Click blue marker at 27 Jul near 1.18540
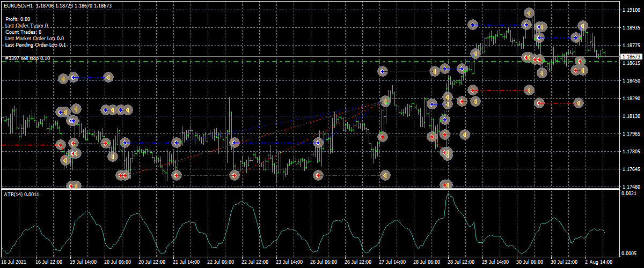This screenshot has height=268, width=644. pos(383,71)
